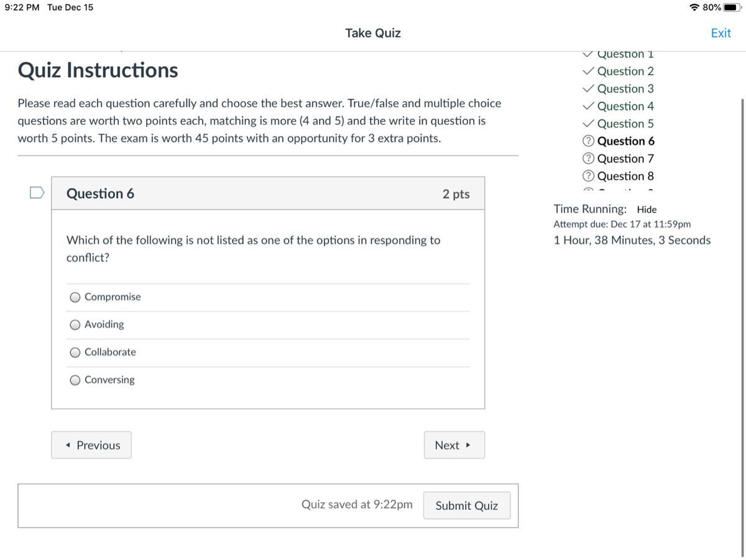
Task: Open Question 5 from the question list
Action: 625,124
